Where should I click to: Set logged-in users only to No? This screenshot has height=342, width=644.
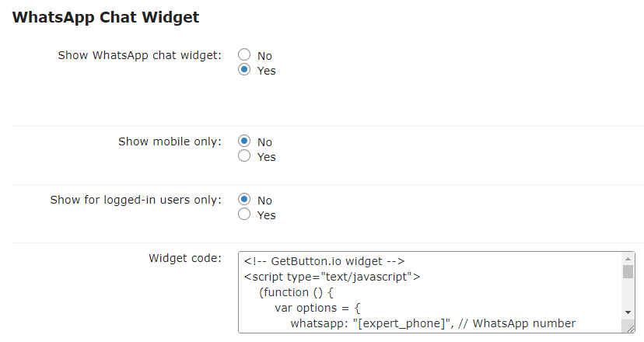(x=244, y=199)
